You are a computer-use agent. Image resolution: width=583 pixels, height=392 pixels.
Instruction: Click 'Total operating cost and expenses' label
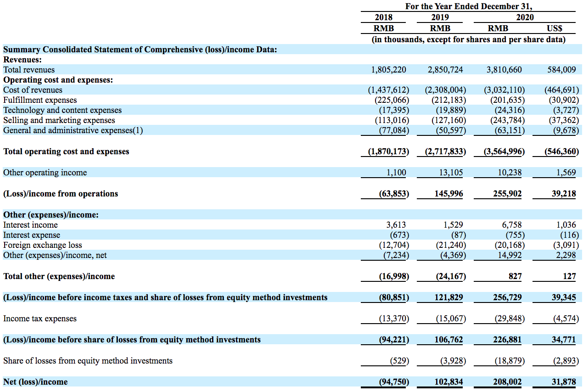(66, 151)
